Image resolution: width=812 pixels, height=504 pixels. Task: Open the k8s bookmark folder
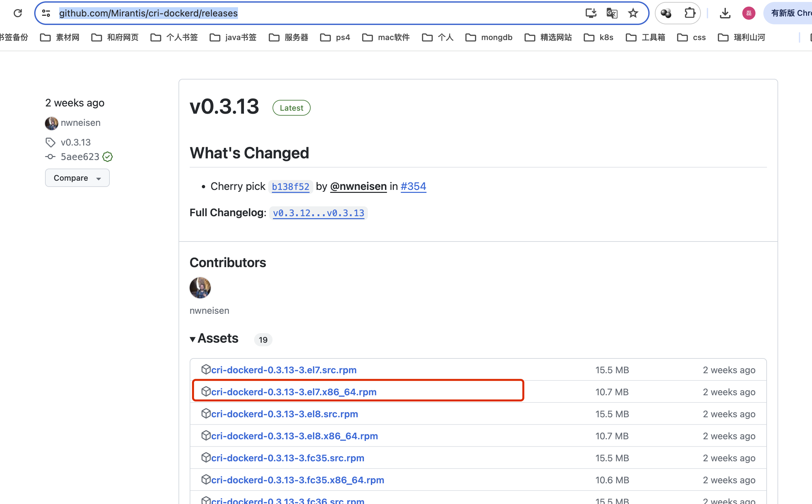point(599,37)
